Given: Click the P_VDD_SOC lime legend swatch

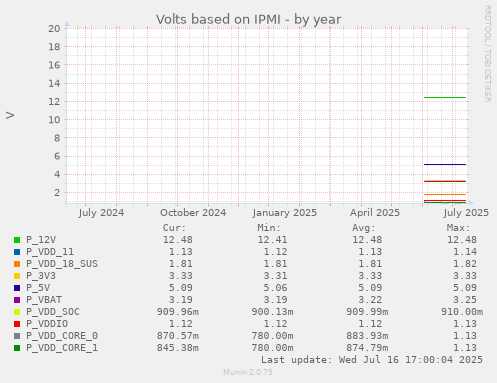Looking at the screenshot, I should point(17,312).
